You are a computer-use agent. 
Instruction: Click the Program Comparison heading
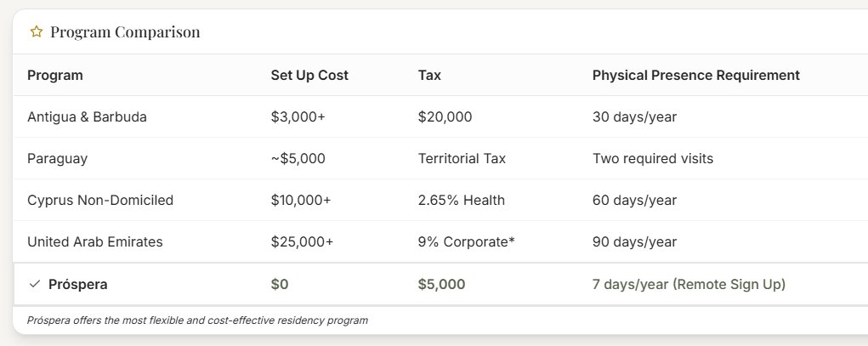[x=125, y=32]
